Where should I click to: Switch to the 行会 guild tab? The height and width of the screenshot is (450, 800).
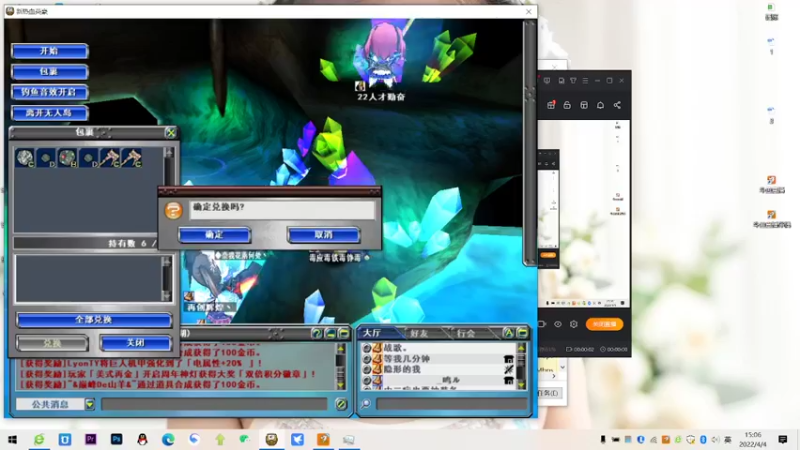point(466,333)
